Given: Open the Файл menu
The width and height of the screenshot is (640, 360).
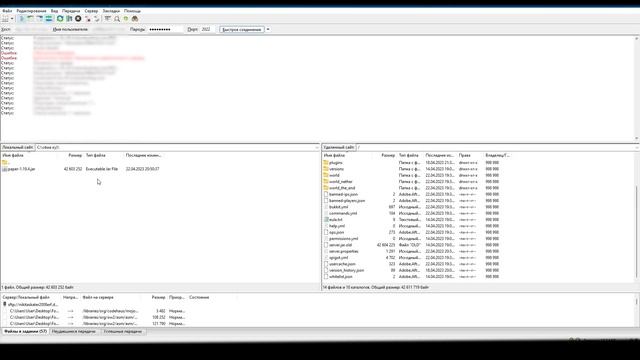Looking at the screenshot, I should (x=7, y=11).
